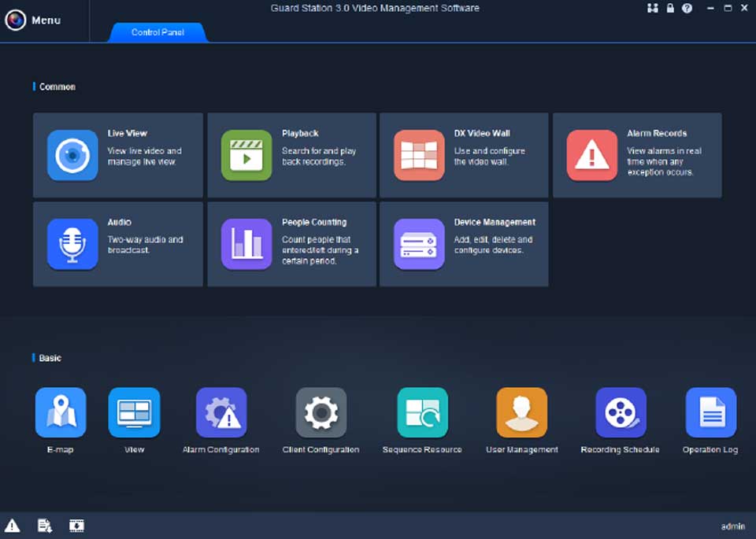756x539 pixels.
Task: Open the Alarm Records warning icon
Action: pyautogui.click(x=592, y=155)
